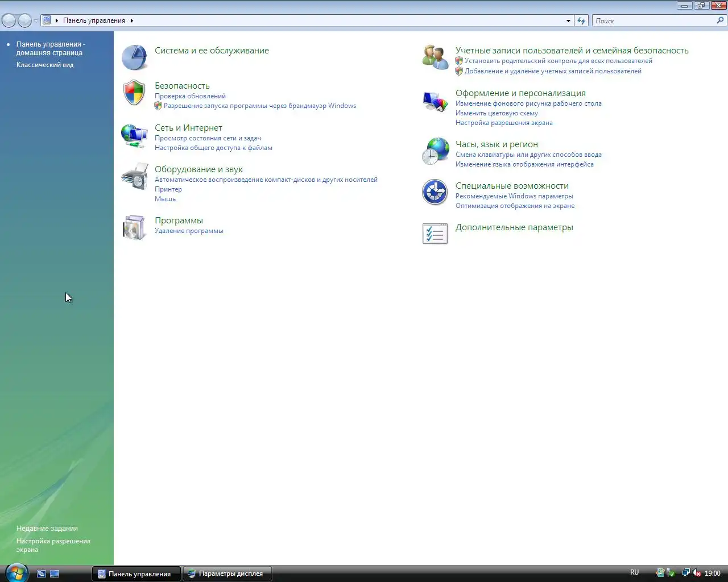
Task: Open Оформление и персонализация heading
Action: (x=520, y=93)
